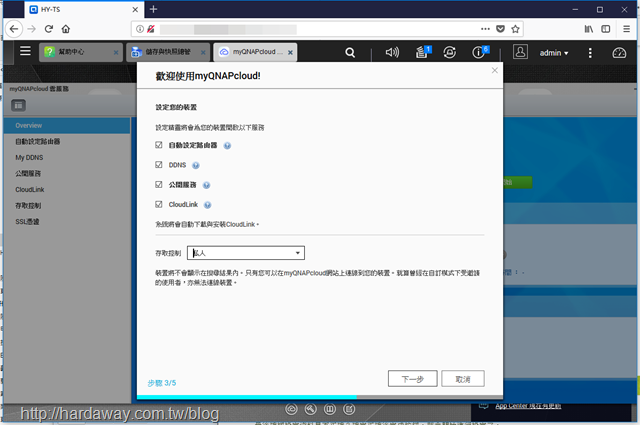Open the dashboard gauge icon
The height and width of the screenshot is (425, 640).
click(x=619, y=53)
